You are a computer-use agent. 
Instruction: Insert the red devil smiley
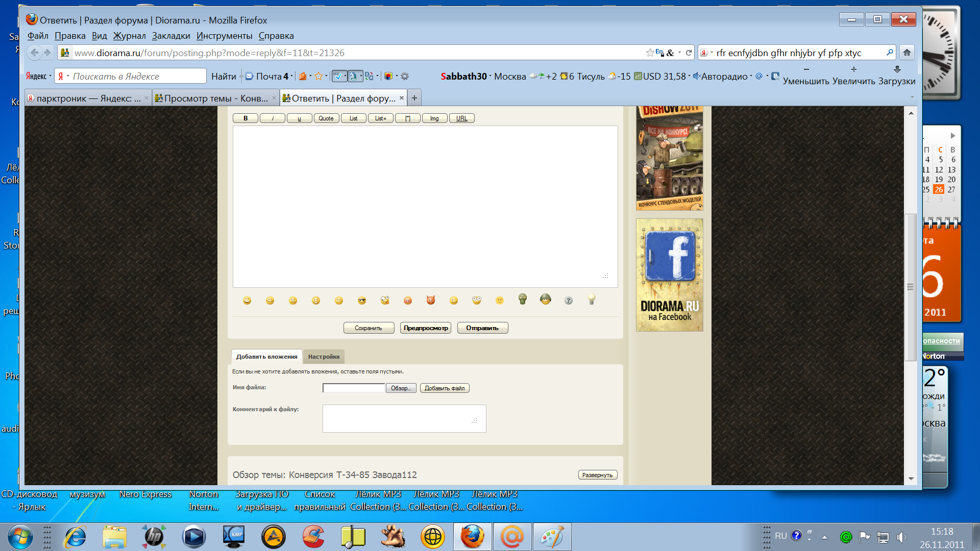(x=431, y=300)
